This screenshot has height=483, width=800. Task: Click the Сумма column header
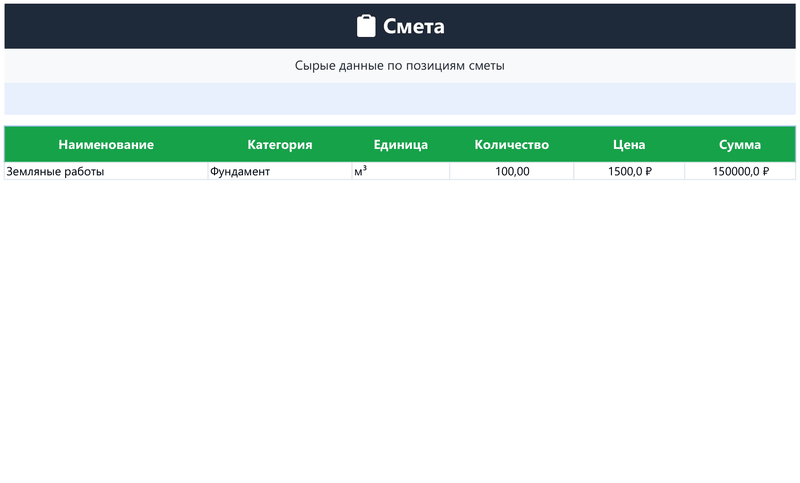(740, 144)
